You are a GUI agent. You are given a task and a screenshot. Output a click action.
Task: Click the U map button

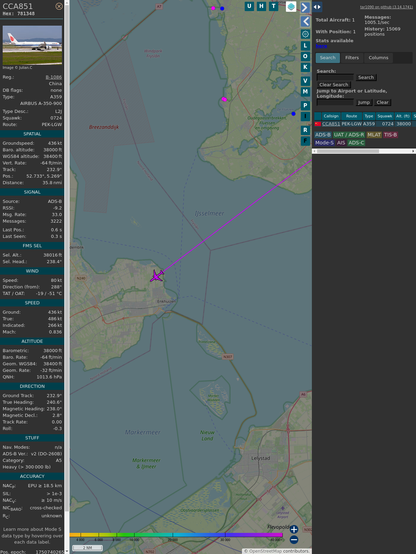tap(249, 6)
